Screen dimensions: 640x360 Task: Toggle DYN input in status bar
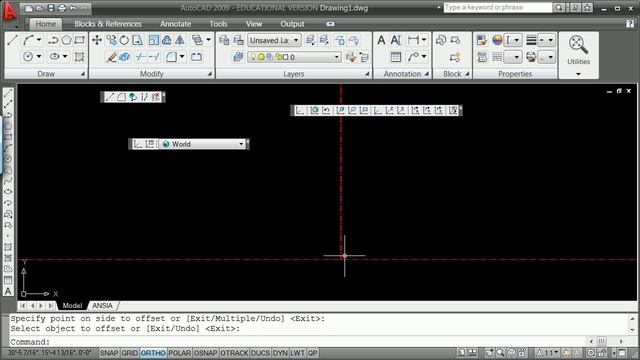point(280,353)
